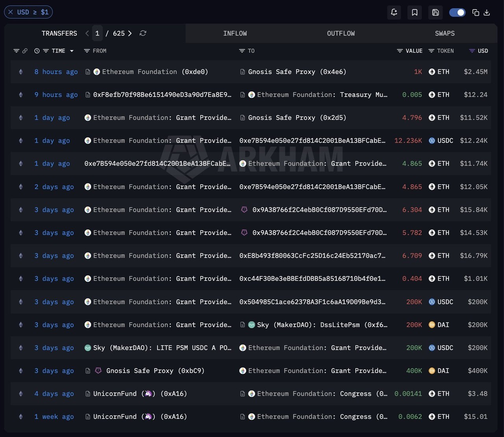Go to next transfers page
504x437 pixels.
(x=130, y=33)
